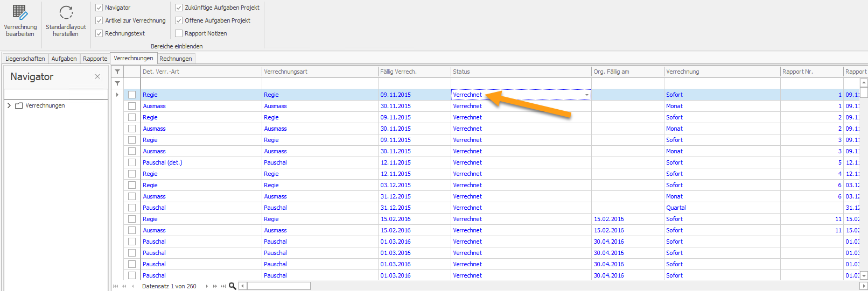Toggle the Rechnungstext checkbox
This screenshot has width=868, height=291.
[x=99, y=33]
